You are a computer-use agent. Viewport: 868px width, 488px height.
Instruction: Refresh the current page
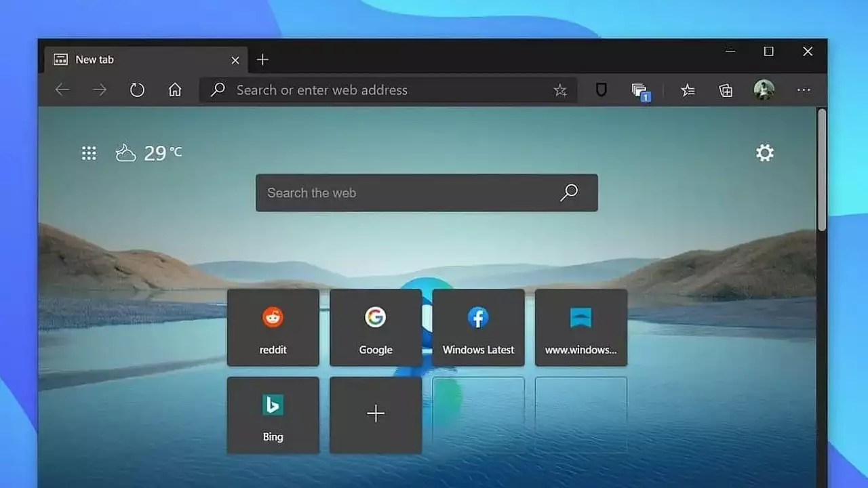click(x=137, y=90)
